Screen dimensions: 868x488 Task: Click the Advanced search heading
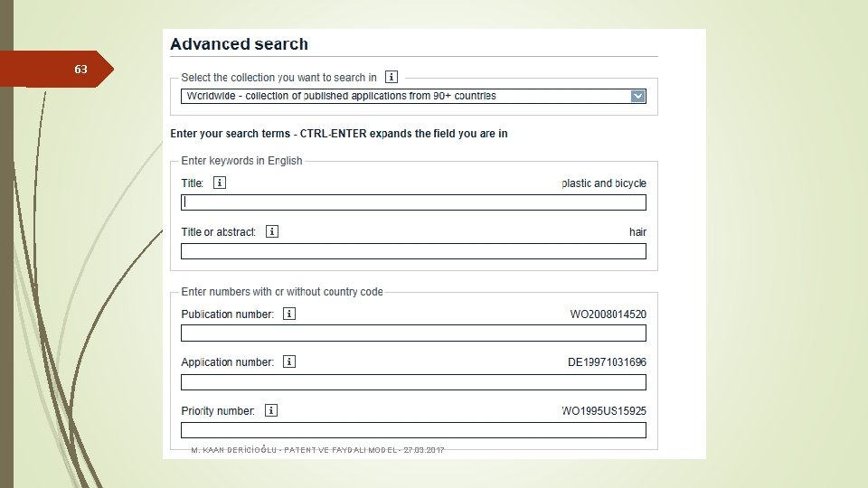239,44
